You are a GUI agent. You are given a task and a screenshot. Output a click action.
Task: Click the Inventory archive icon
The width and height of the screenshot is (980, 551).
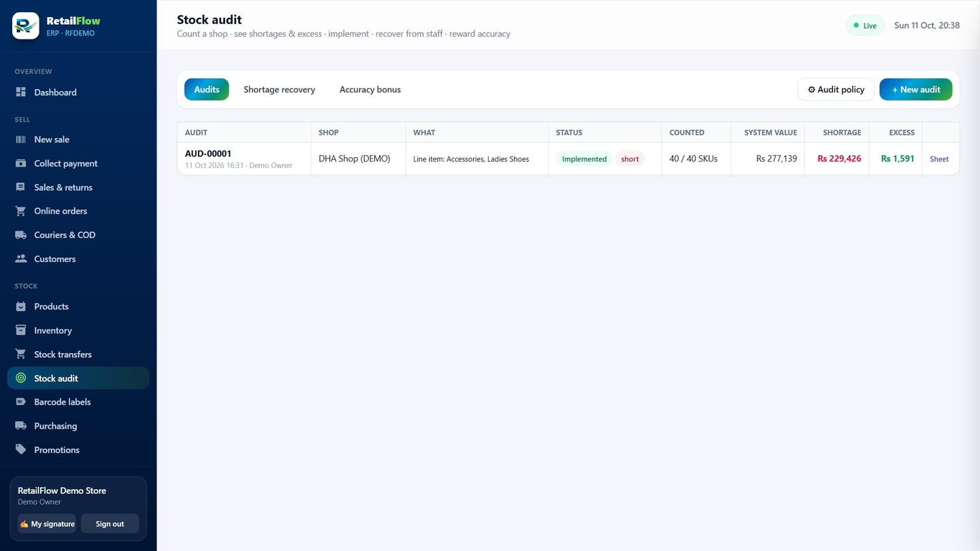(21, 330)
